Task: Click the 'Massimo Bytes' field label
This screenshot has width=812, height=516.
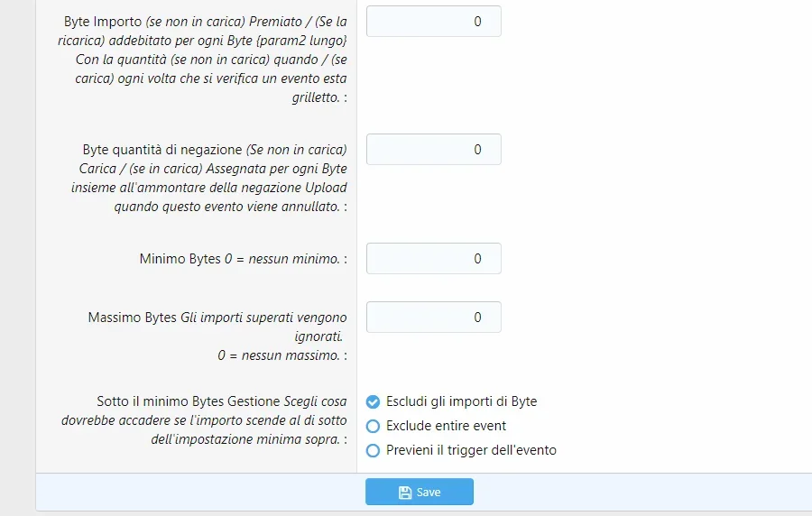Action: [132, 317]
